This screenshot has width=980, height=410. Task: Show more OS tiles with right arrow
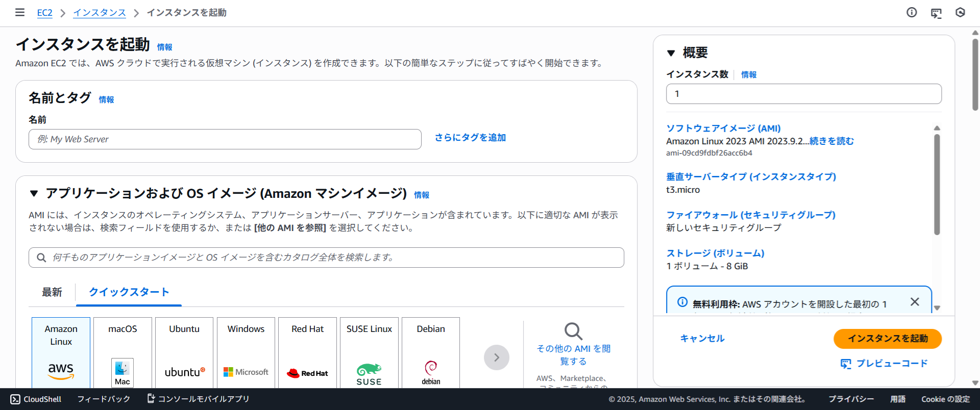(496, 357)
